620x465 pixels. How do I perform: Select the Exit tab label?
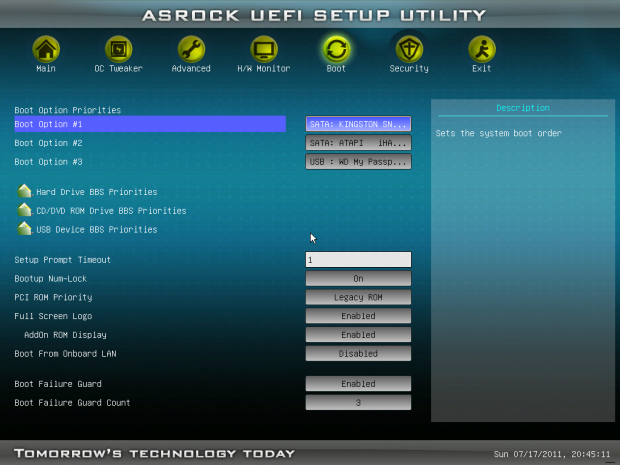pos(482,68)
